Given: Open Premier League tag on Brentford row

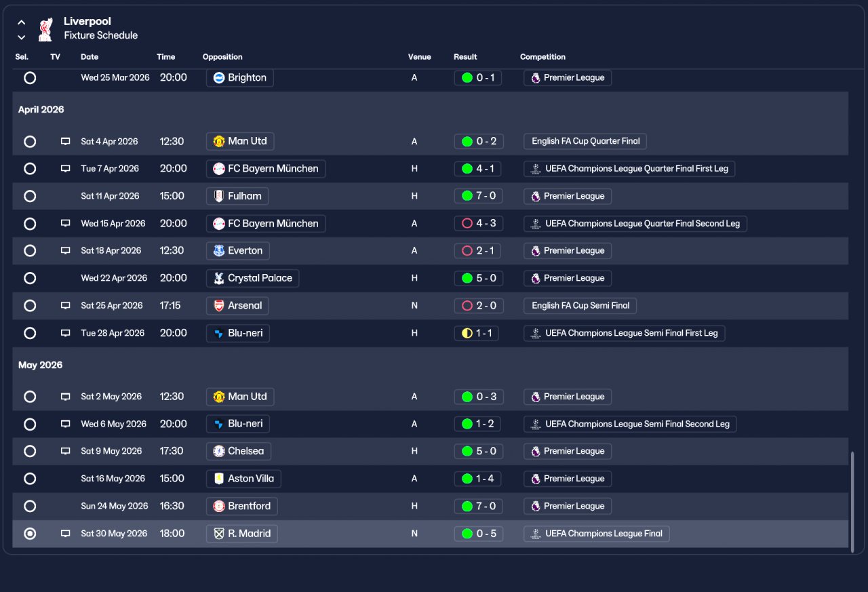Looking at the screenshot, I should [568, 506].
